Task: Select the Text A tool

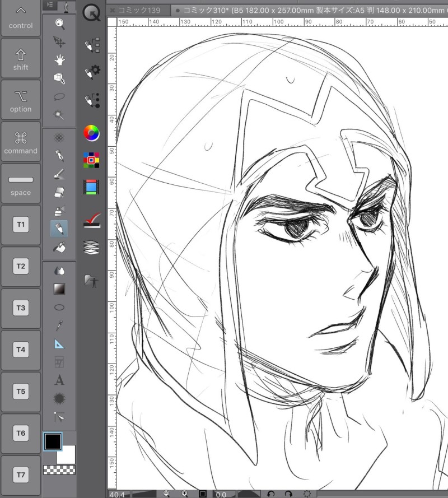Action: pyautogui.click(x=59, y=380)
